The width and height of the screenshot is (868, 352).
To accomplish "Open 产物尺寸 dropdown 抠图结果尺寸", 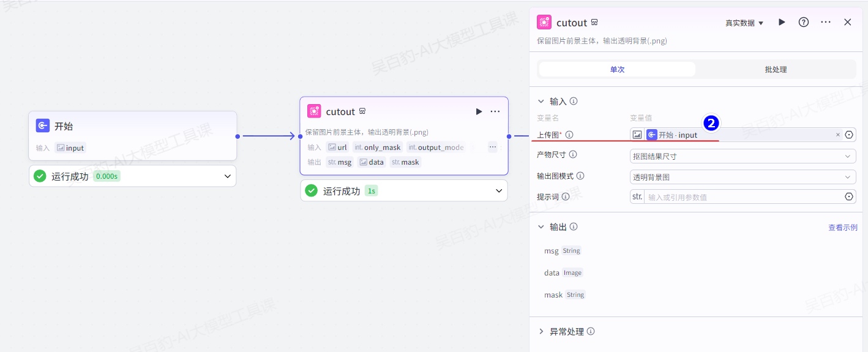I will tap(743, 156).
